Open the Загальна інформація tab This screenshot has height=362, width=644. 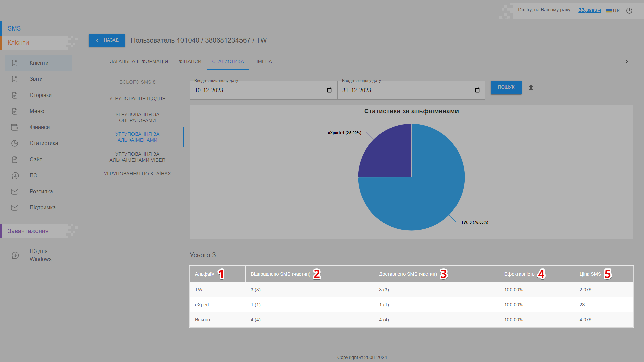139,61
